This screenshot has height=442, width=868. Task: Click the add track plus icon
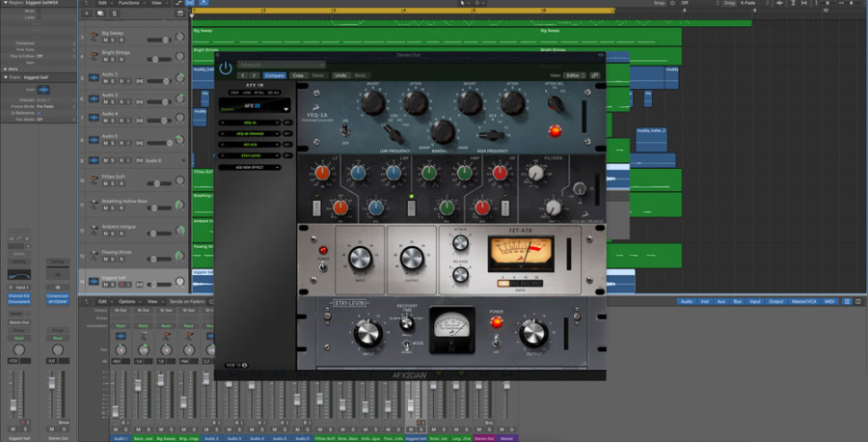point(87,14)
